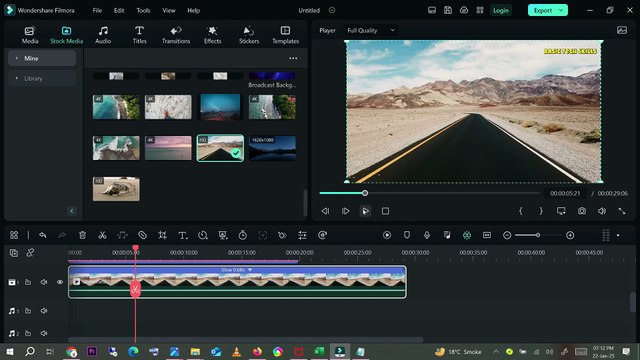
Task: Open the preview display settings icon
Action: pyautogui.click(x=561, y=211)
